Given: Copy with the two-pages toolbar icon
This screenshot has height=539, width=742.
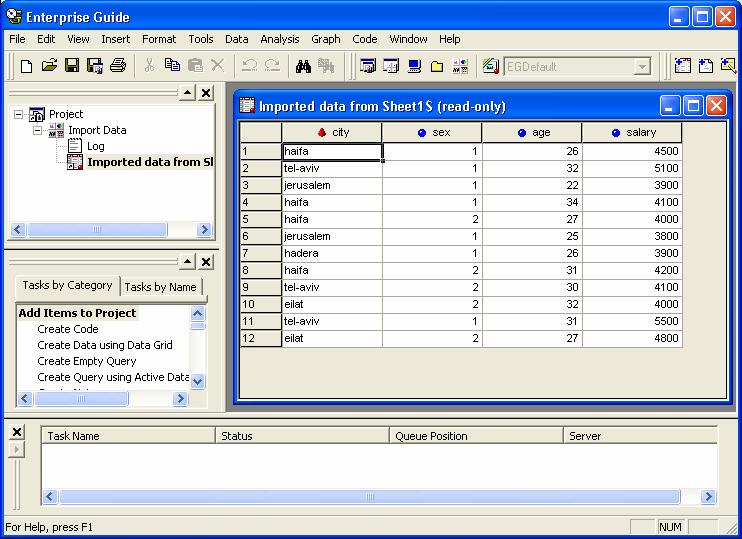Looking at the screenshot, I should point(172,65).
